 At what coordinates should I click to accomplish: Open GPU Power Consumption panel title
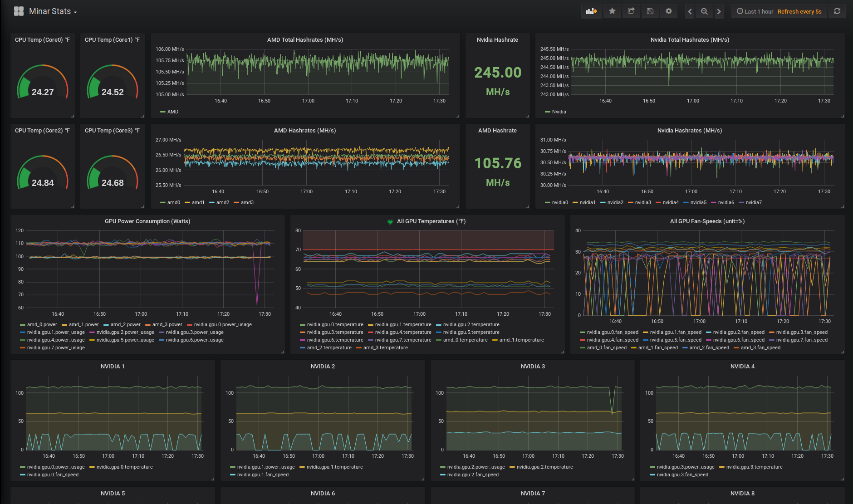point(147,221)
